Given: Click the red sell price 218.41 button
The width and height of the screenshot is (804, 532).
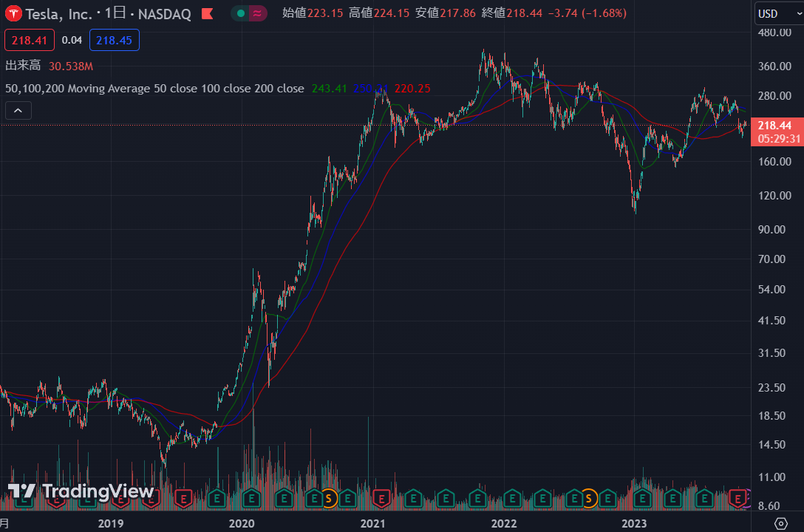Looking at the screenshot, I should tap(30, 41).
